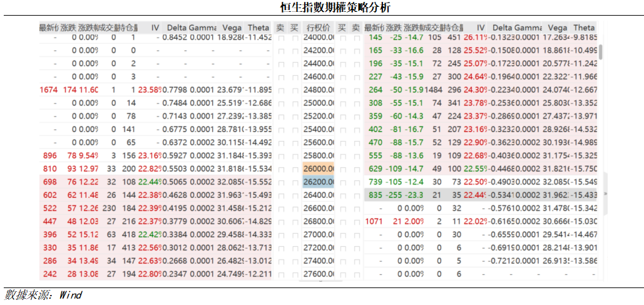Click the vertical scrollbar thumb of the table
The image size is (644, 305).
point(600,52)
